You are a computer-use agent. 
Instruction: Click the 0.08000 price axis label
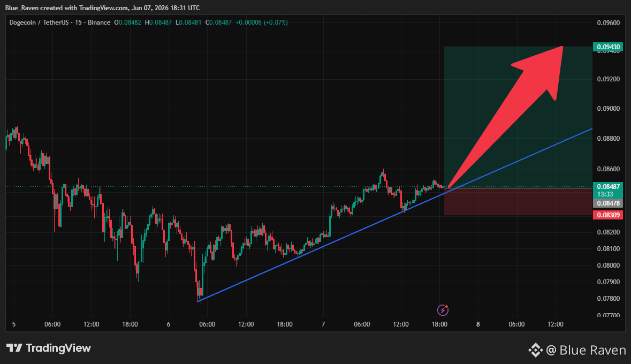[x=608, y=266]
